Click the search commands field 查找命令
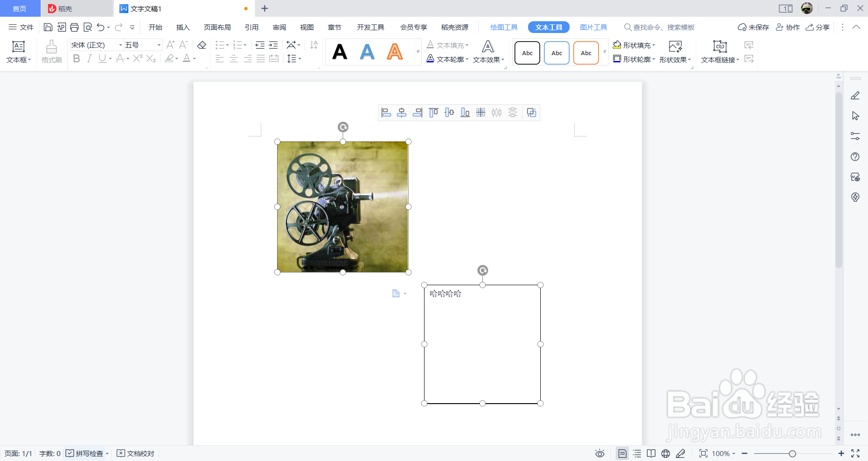Viewport: 868px width, 461px height. point(659,28)
